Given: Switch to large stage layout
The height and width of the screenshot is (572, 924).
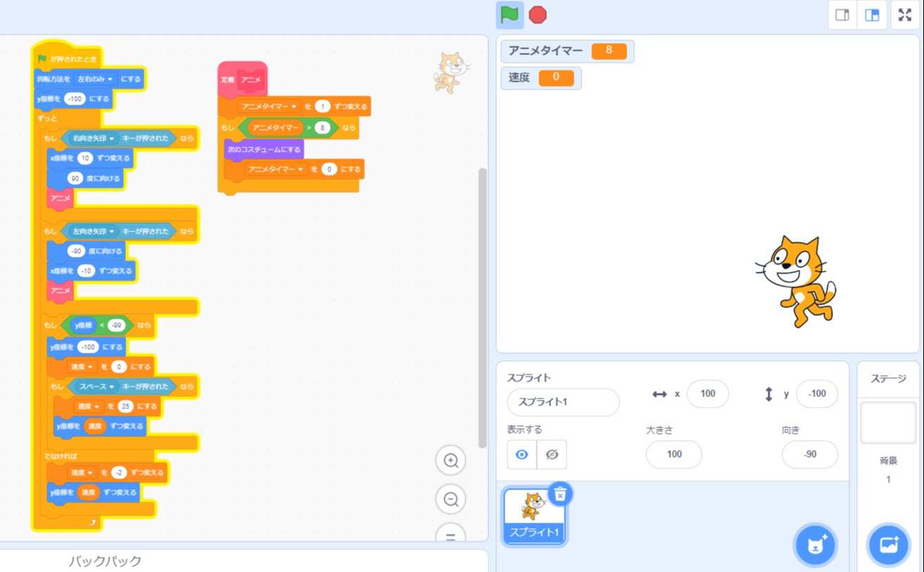Looking at the screenshot, I should coord(872,15).
